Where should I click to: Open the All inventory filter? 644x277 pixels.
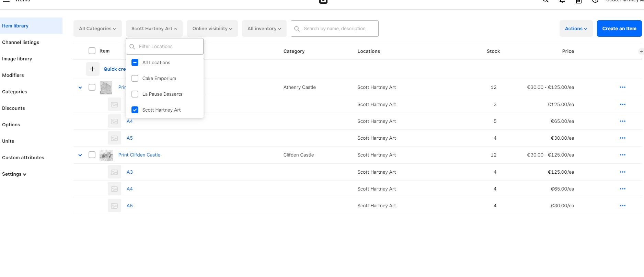point(264,28)
